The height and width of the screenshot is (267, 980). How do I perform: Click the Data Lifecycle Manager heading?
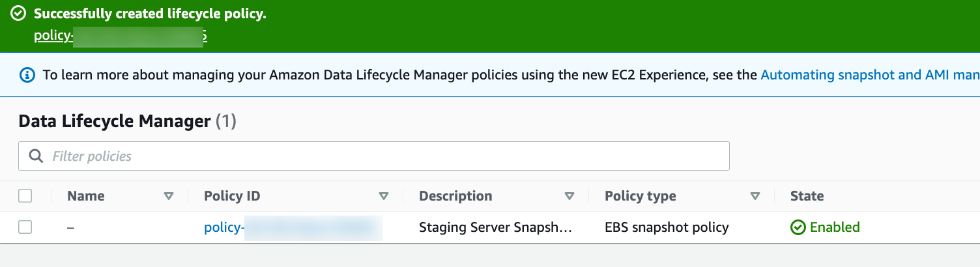point(115,121)
